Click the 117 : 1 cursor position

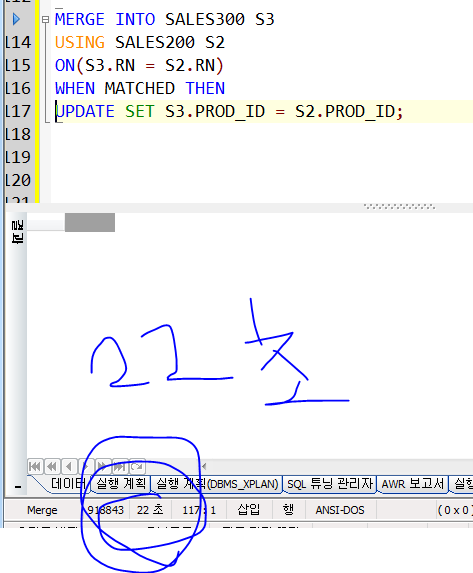click(199, 510)
